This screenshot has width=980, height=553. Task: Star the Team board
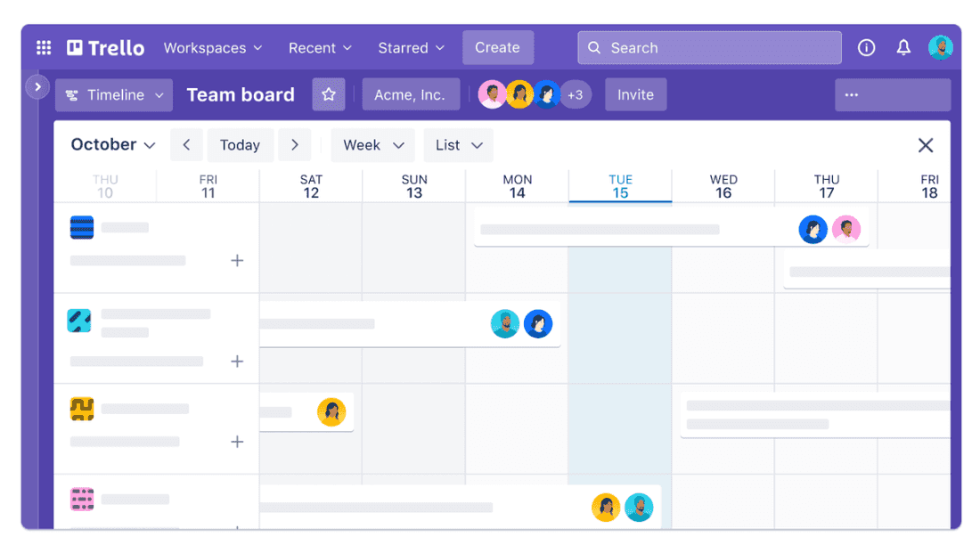coord(329,94)
